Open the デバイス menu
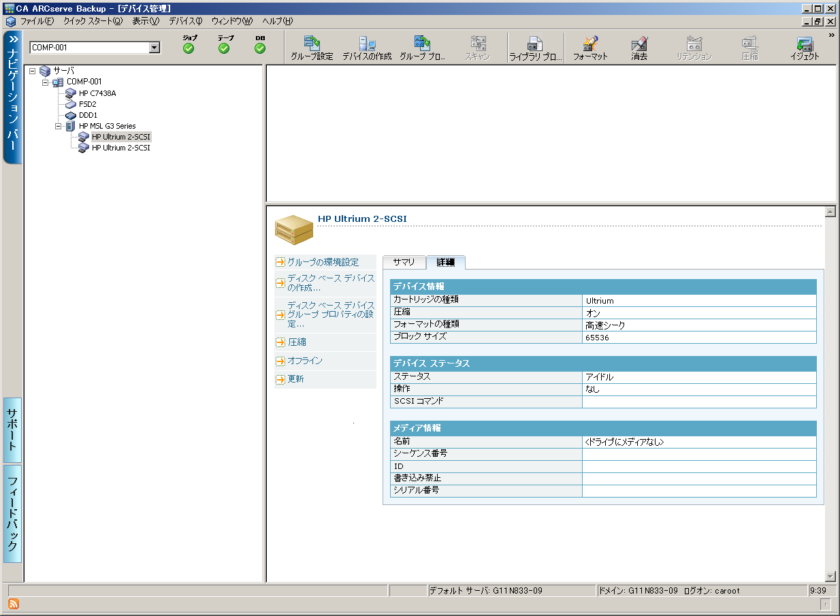840x616 pixels. 185,21
